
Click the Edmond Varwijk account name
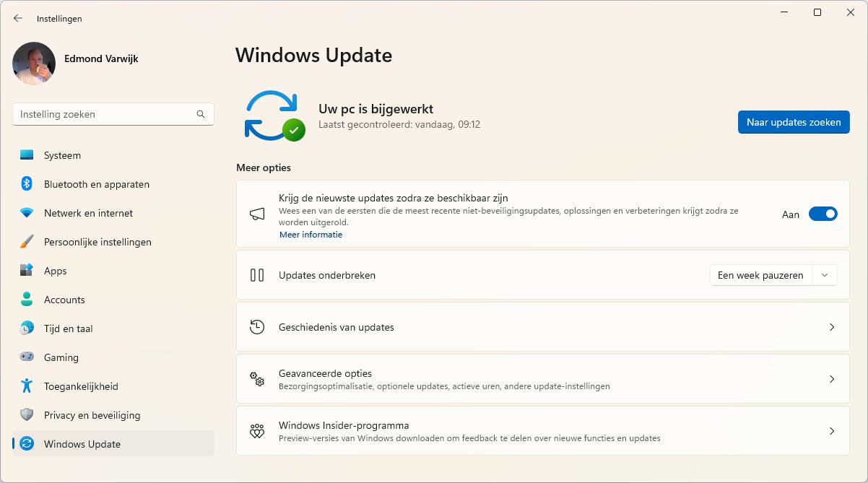coord(101,58)
